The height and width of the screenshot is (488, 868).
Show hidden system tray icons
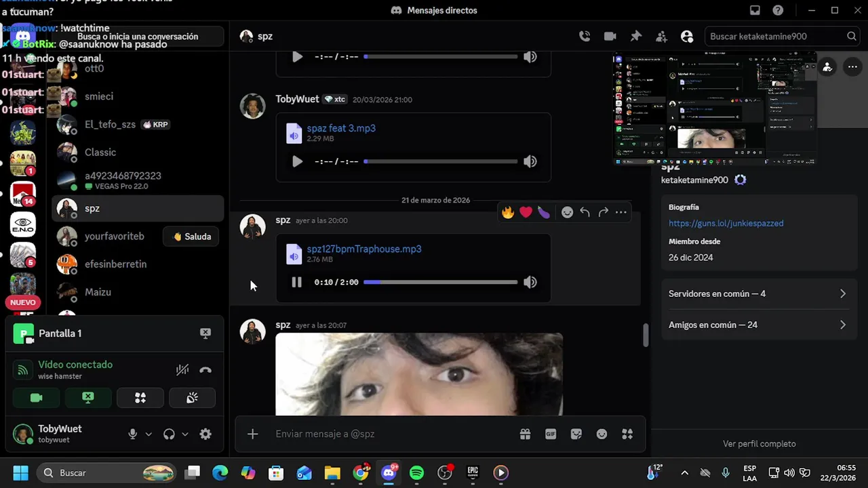pos(684,472)
